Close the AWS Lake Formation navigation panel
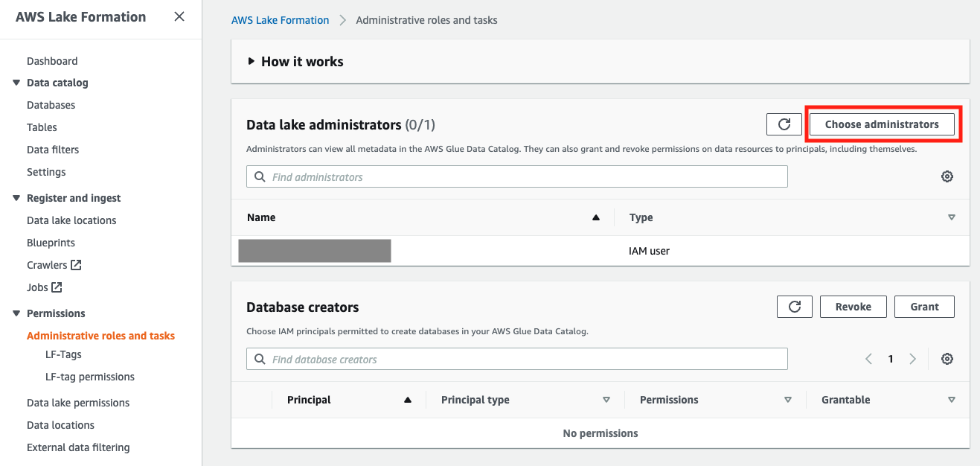This screenshot has width=980, height=466. point(179,16)
